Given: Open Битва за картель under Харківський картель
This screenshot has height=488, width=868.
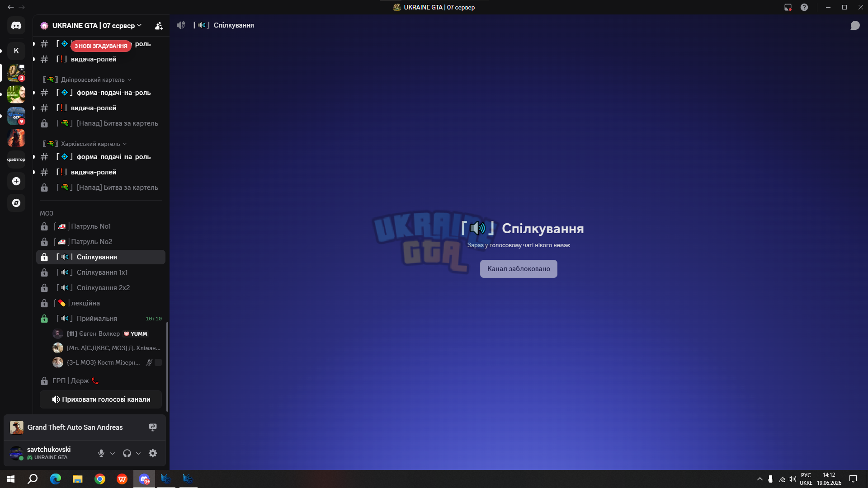Looking at the screenshot, I should pyautogui.click(x=101, y=188).
